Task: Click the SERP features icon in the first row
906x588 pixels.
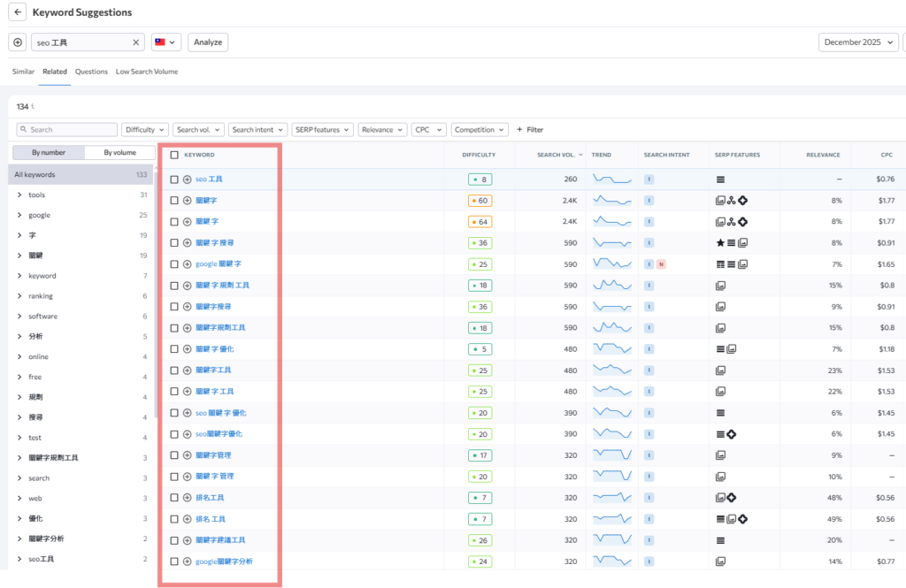Action: tap(720, 179)
